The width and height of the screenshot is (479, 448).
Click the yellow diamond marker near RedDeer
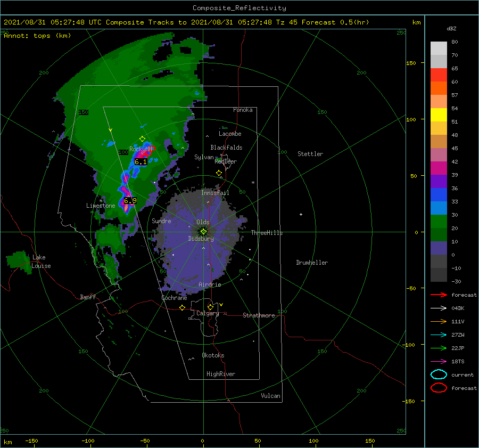[219, 173]
